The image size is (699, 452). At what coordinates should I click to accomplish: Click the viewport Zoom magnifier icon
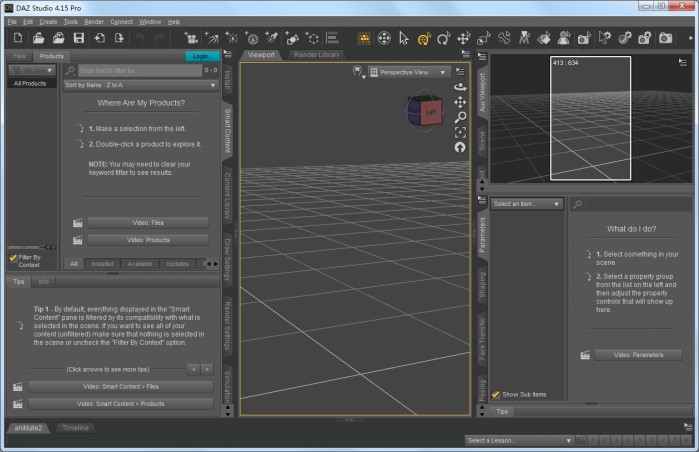pos(460,117)
